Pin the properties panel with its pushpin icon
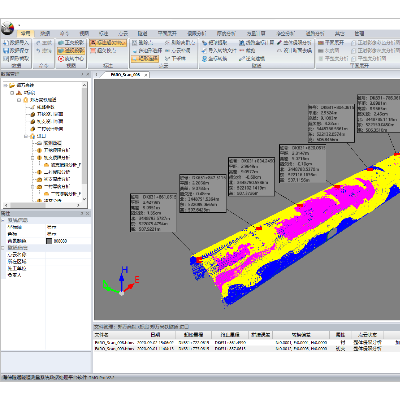Viewport: 400px width, 400px height. pyautogui.click(x=82, y=214)
